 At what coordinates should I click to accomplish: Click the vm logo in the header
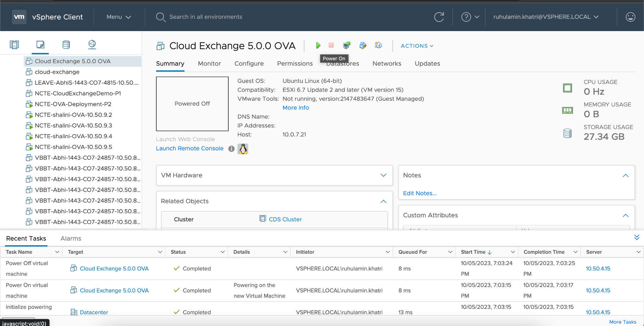pyautogui.click(x=19, y=17)
